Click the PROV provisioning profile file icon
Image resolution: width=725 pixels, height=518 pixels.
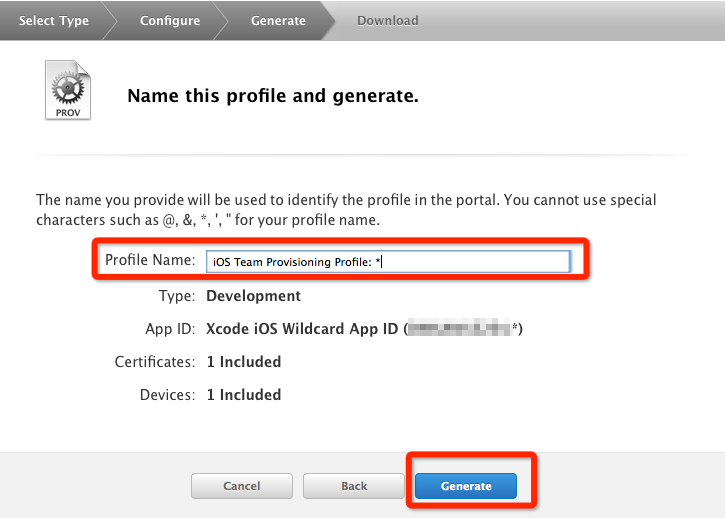(x=67, y=90)
